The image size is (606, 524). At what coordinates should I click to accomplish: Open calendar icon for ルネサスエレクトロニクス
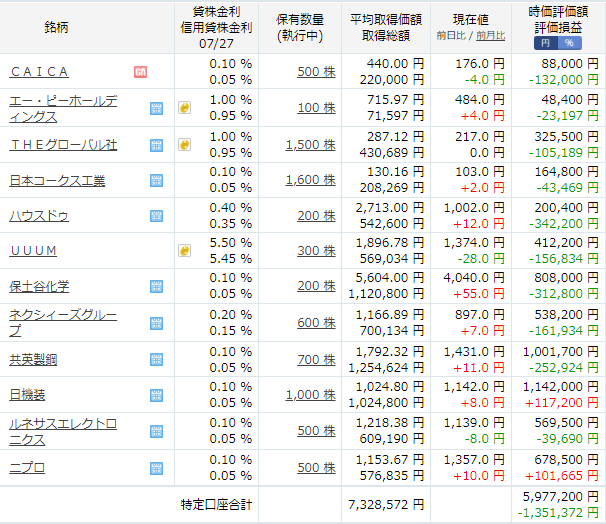(156, 432)
